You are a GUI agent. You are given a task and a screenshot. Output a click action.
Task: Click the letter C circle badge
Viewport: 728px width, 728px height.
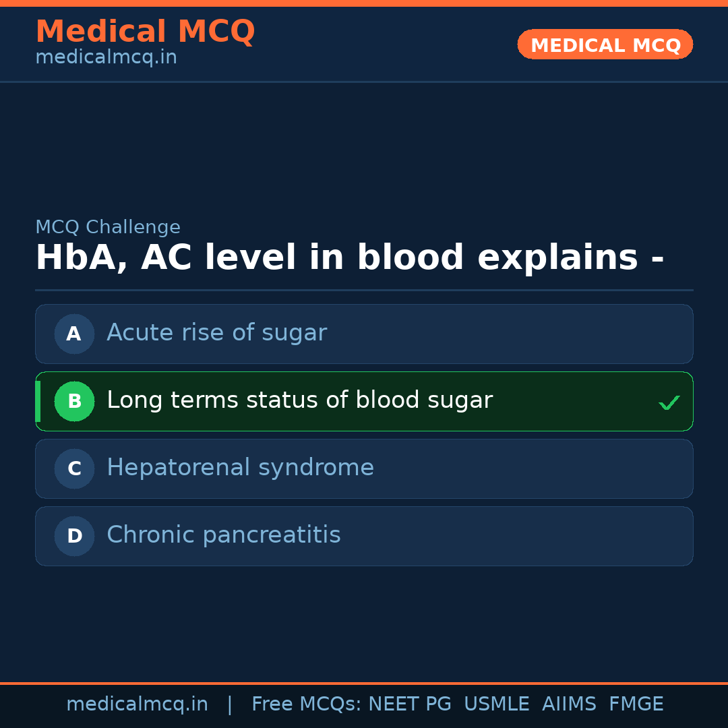[74, 468]
